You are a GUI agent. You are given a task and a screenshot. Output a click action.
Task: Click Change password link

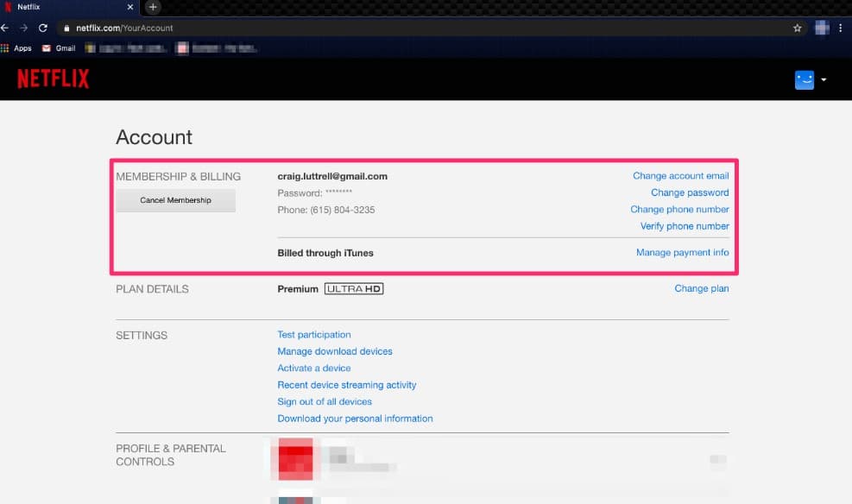[x=690, y=192]
